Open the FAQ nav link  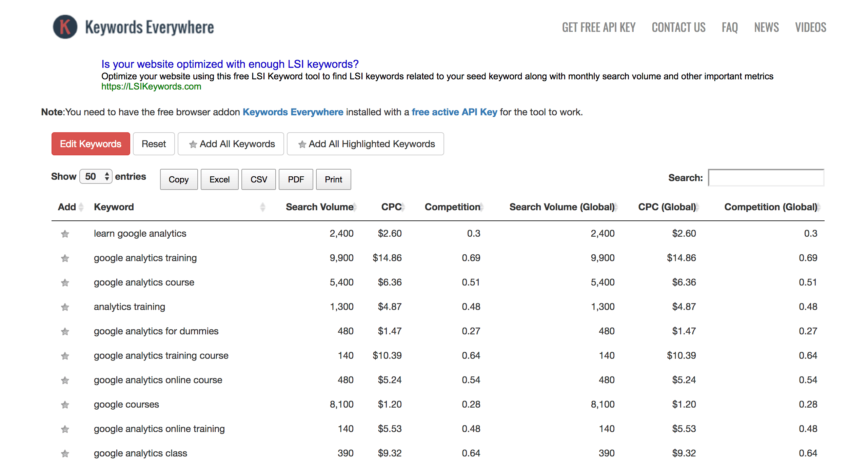[x=730, y=27]
